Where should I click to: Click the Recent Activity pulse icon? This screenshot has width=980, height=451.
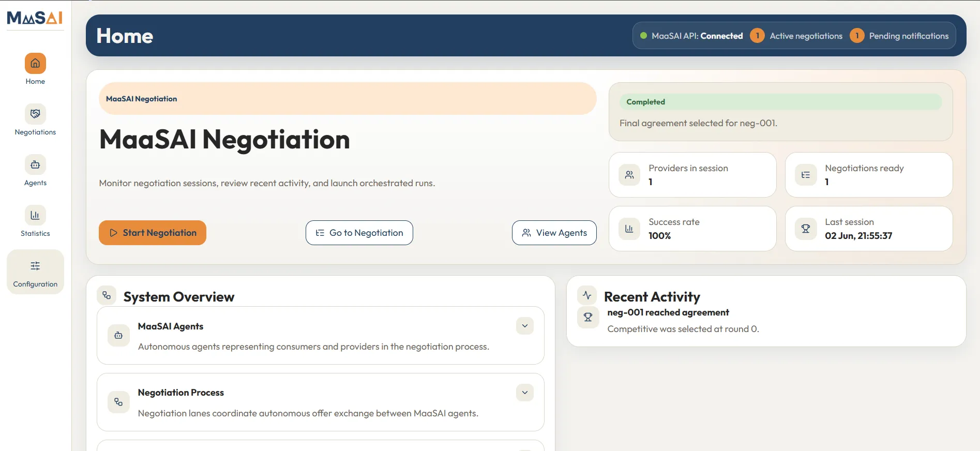pos(587,295)
